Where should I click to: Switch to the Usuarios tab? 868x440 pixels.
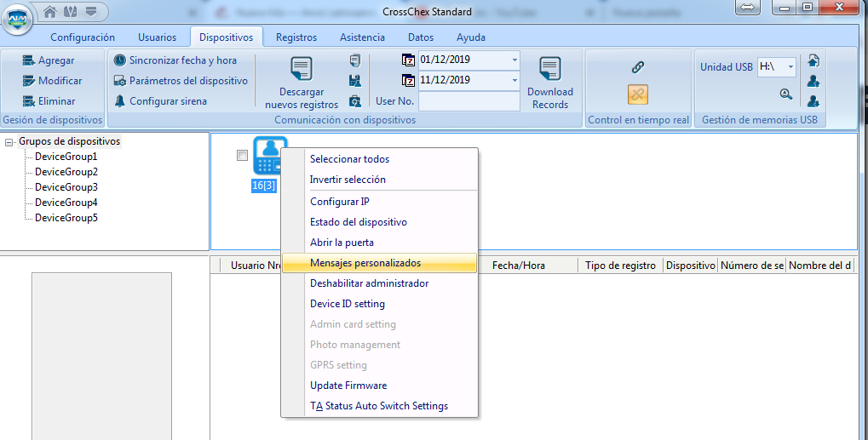pyautogui.click(x=158, y=37)
